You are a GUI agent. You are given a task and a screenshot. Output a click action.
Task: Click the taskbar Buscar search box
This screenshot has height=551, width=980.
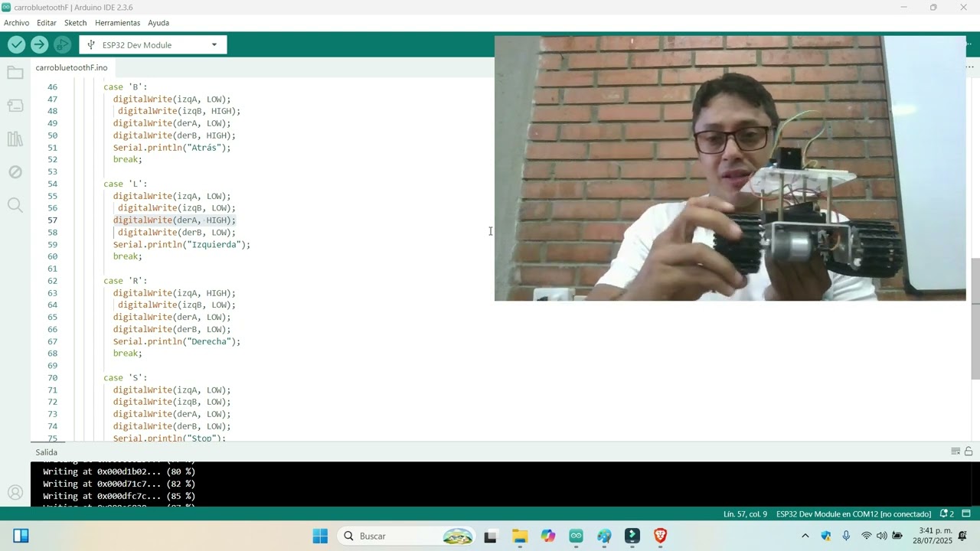click(407, 536)
